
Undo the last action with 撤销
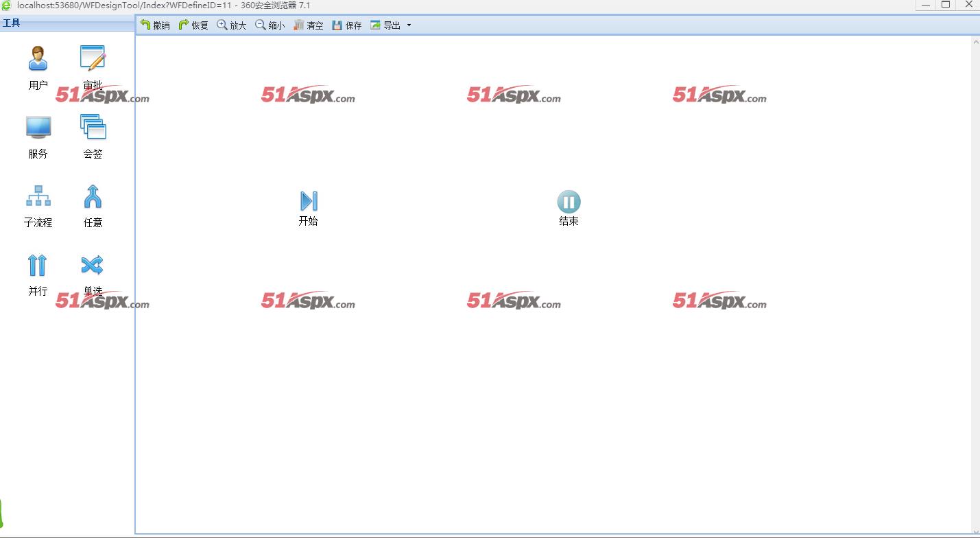[155, 25]
